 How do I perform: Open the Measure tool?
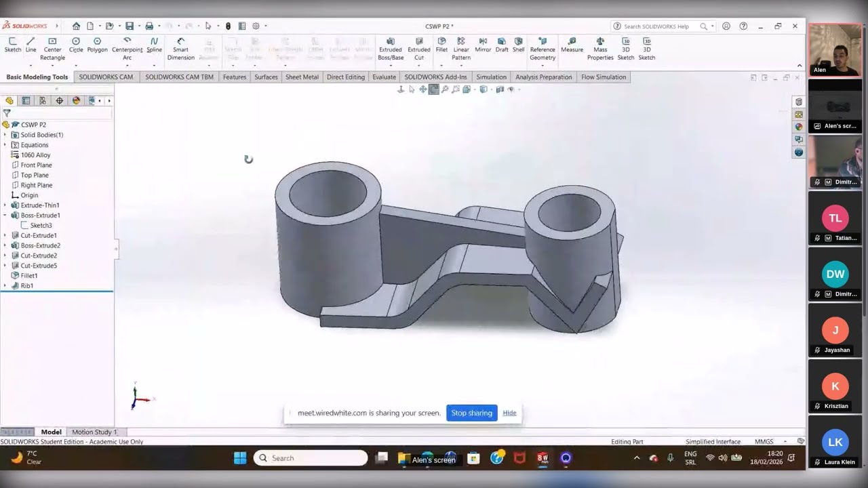coord(572,45)
